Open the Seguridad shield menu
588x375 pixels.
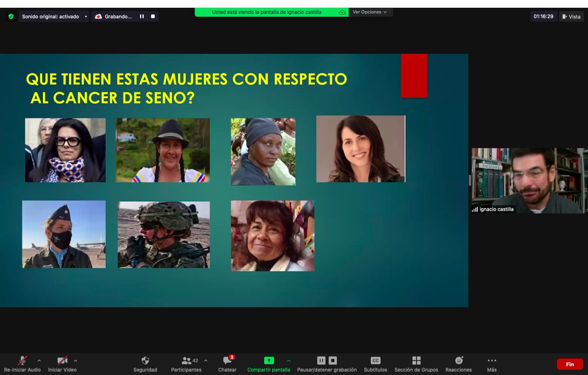click(145, 364)
